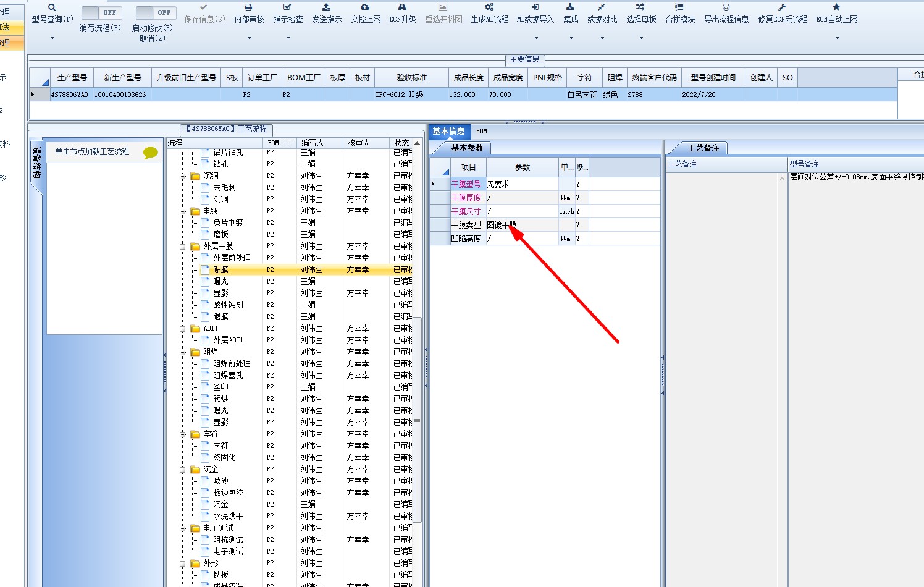924x587 pixels.
Task: Switch to the 基本信息 tab
Action: (448, 131)
